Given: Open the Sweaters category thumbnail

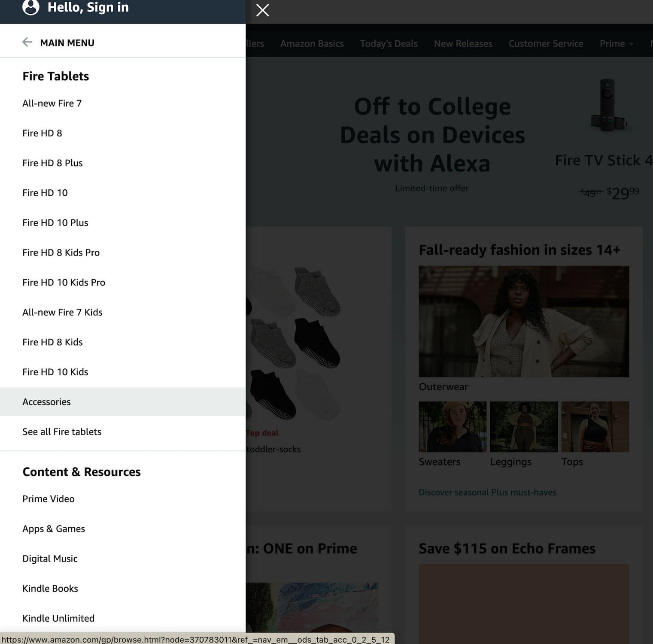Looking at the screenshot, I should click(453, 427).
